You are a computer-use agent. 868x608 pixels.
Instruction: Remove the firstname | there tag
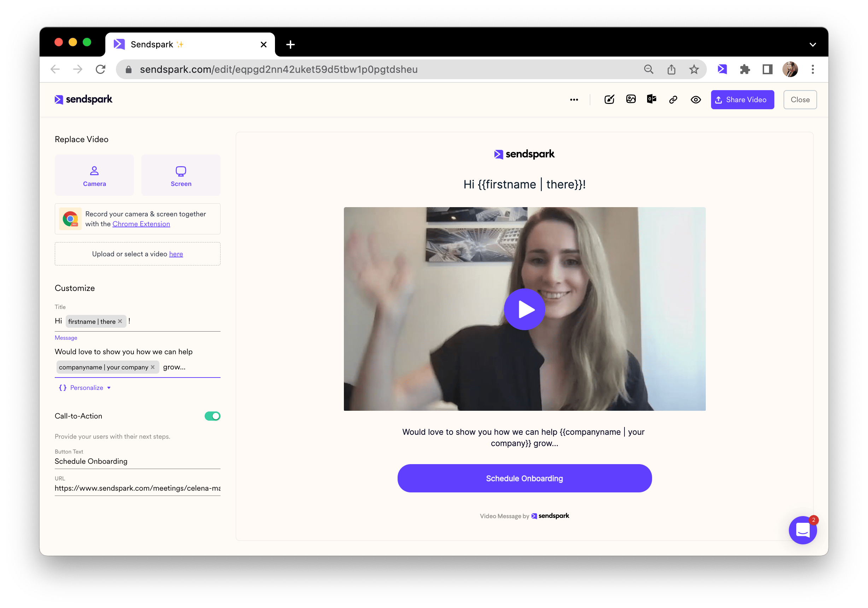pos(120,321)
